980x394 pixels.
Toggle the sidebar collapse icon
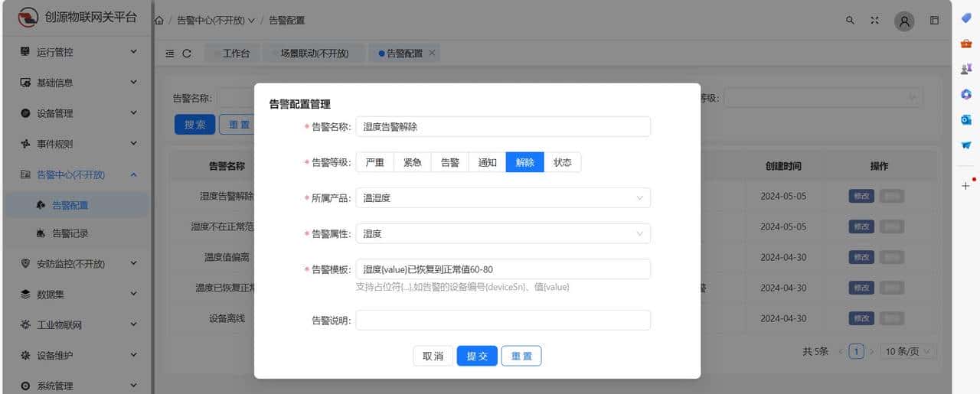click(170, 54)
